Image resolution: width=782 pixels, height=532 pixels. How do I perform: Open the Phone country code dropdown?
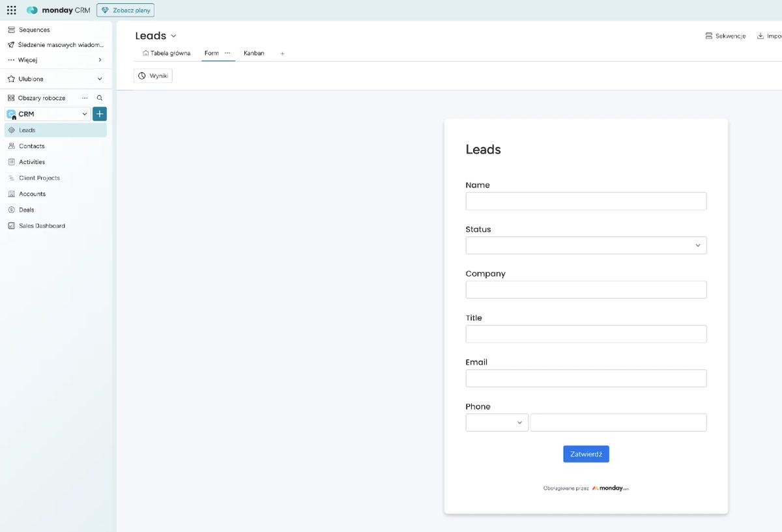[497, 423]
